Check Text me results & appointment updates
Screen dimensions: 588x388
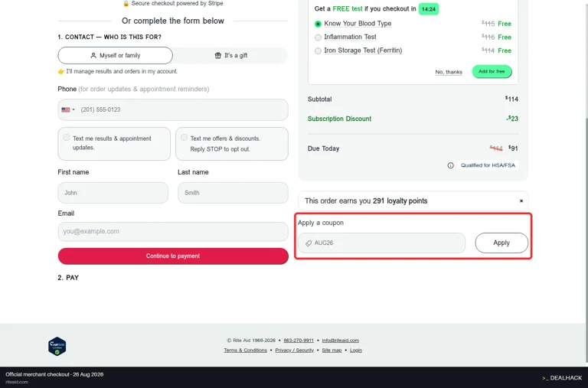pos(67,137)
